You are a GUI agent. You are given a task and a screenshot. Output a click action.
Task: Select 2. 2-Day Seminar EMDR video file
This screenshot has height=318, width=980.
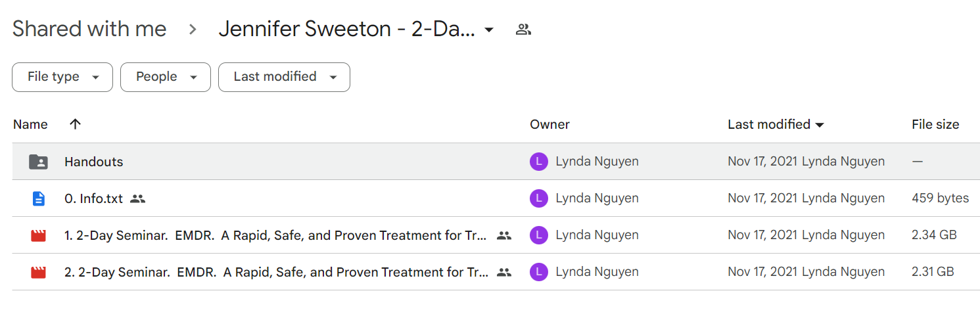pos(496,272)
